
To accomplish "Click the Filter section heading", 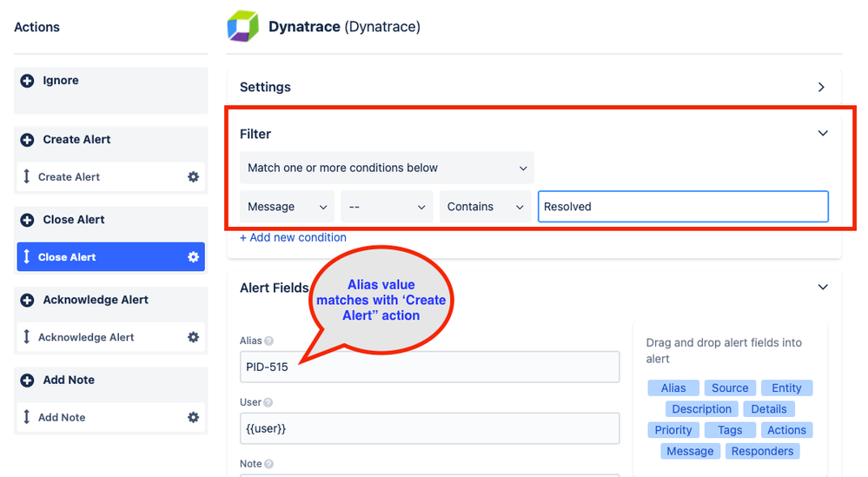I will click(x=255, y=134).
